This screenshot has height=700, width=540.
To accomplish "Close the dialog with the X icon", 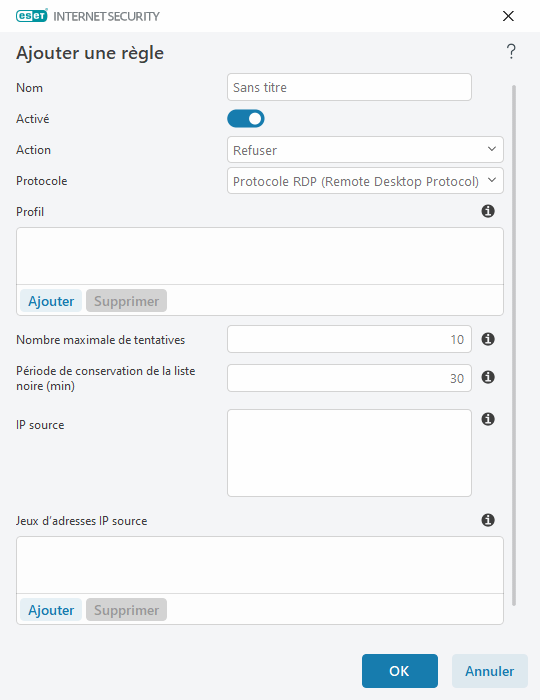I will tap(508, 16).
